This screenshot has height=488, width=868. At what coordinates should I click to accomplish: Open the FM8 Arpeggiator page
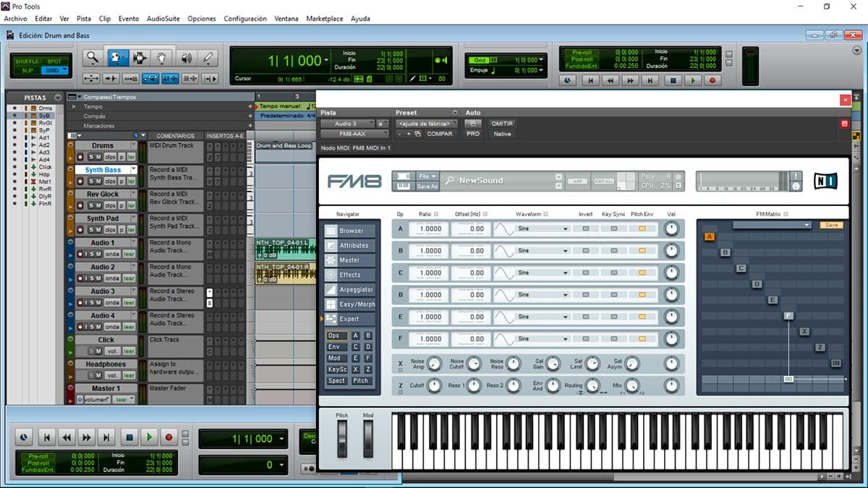pyautogui.click(x=350, y=290)
